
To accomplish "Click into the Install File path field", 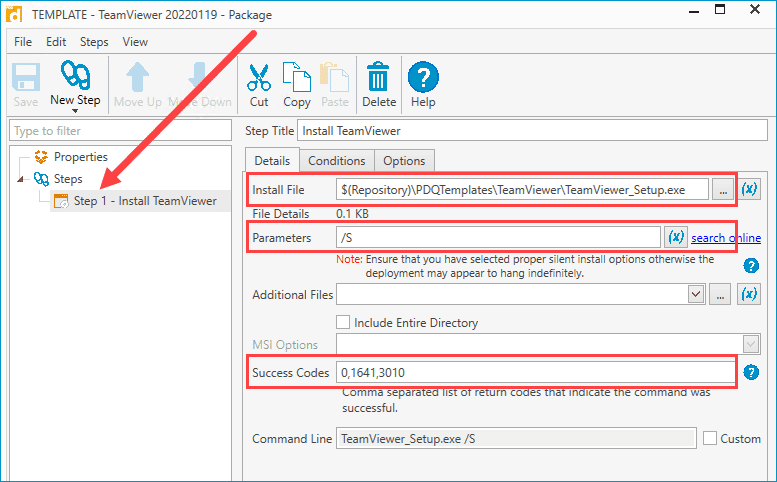I will tap(522, 189).
